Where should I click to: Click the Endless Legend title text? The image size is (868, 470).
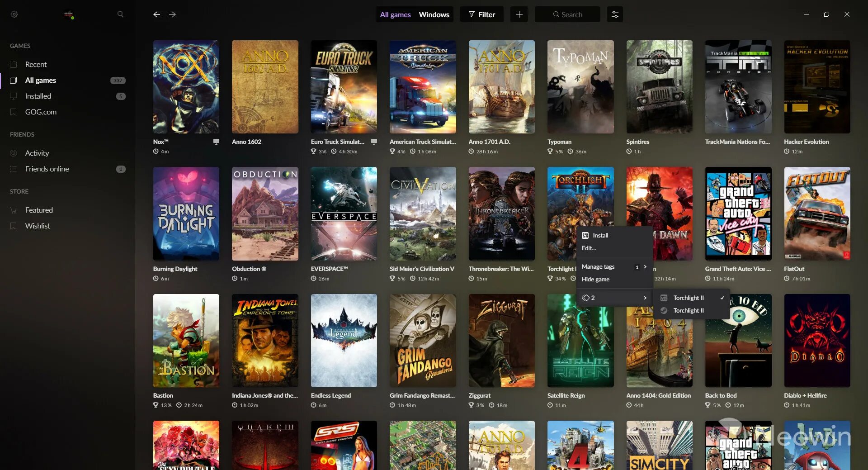(330, 395)
